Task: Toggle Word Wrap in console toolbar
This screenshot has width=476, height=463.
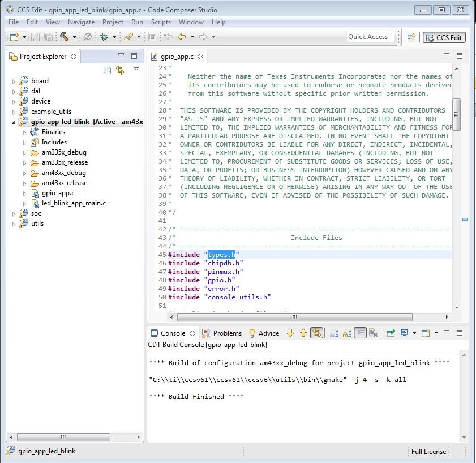Action: tap(361, 333)
